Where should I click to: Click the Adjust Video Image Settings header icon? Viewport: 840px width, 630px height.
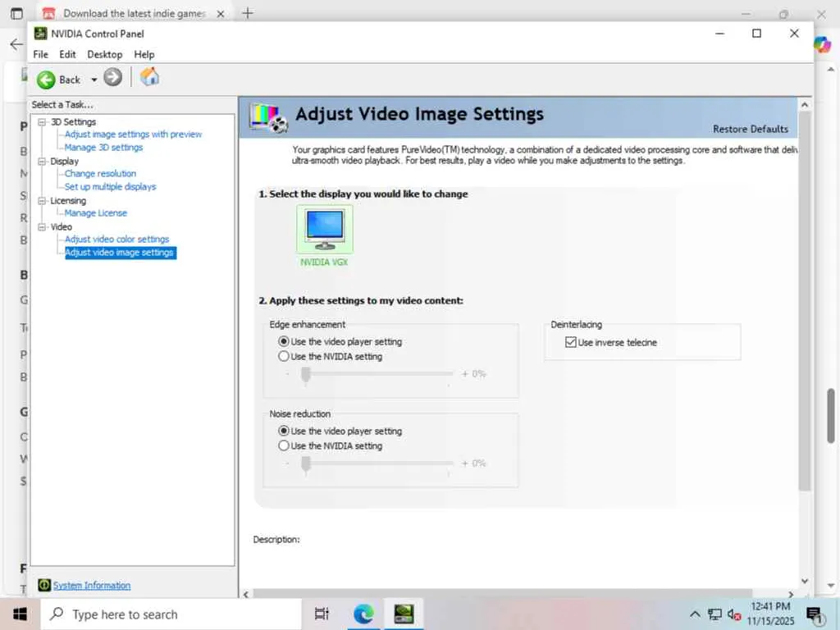coord(268,118)
